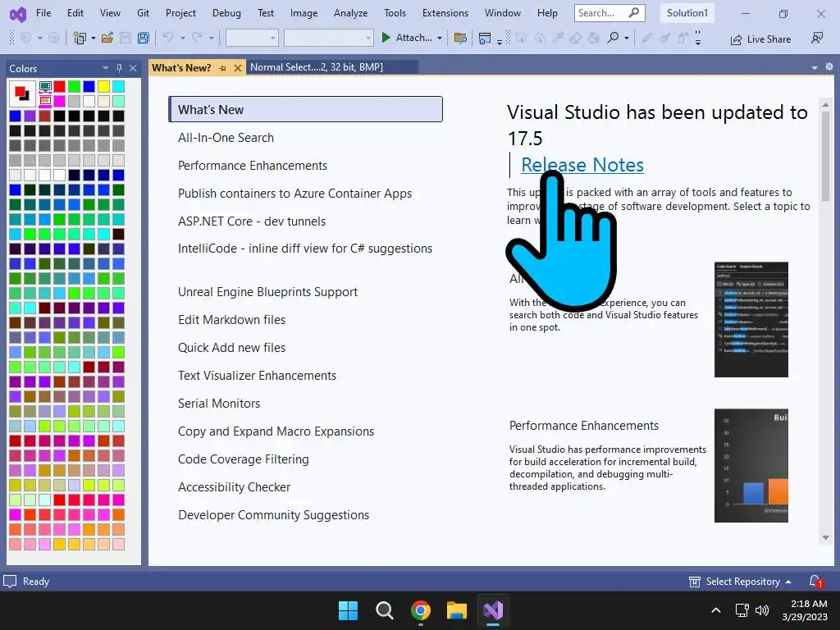Click the settings gear at tab strip's right end
840x630 pixels.
click(x=829, y=67)
